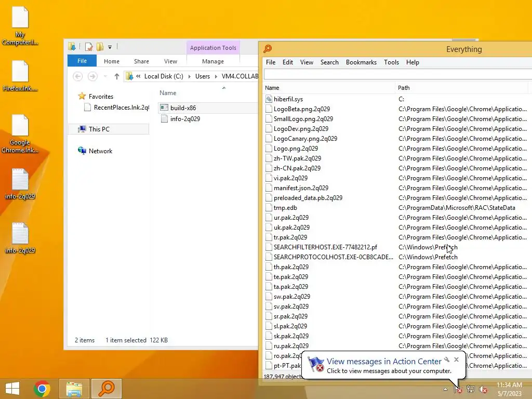Select tmp.edb in Everything results
532x399 pixels.
[x=285, y=208]
